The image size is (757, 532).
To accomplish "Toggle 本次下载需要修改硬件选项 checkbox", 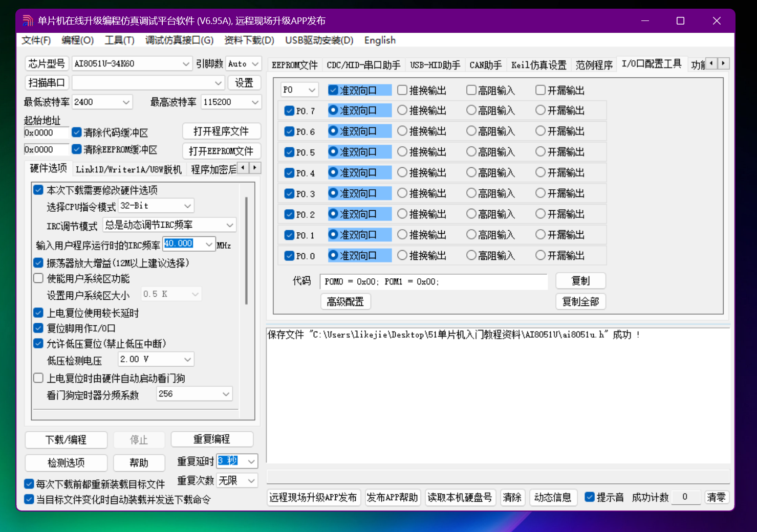I will click(x=38, y=190).
